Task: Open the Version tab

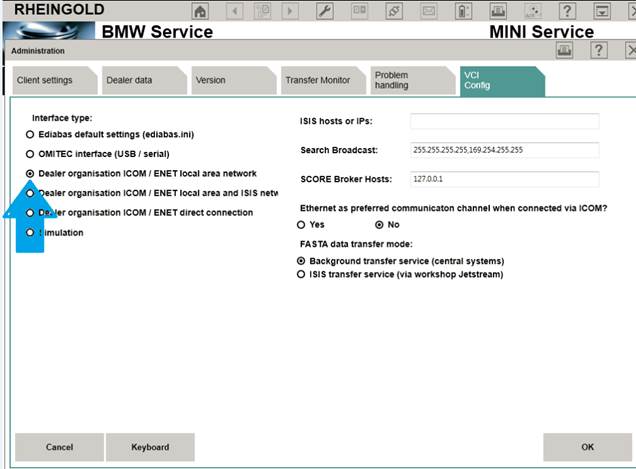Action: tap(234, 80)
